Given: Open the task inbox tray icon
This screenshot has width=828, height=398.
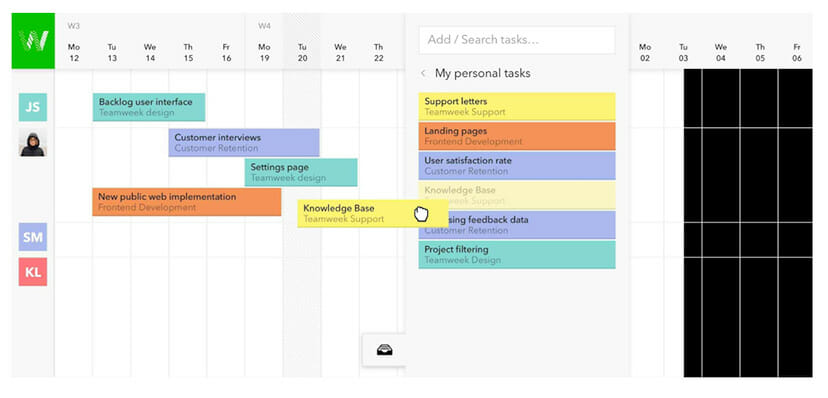Looking at the screenshot, I should pos(384,350).
